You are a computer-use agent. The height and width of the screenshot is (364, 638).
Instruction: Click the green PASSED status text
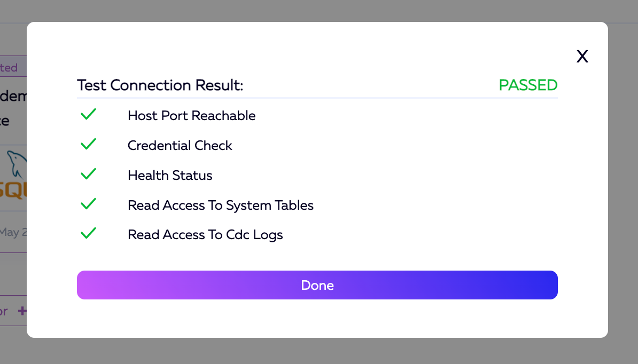tap(528, 85)
